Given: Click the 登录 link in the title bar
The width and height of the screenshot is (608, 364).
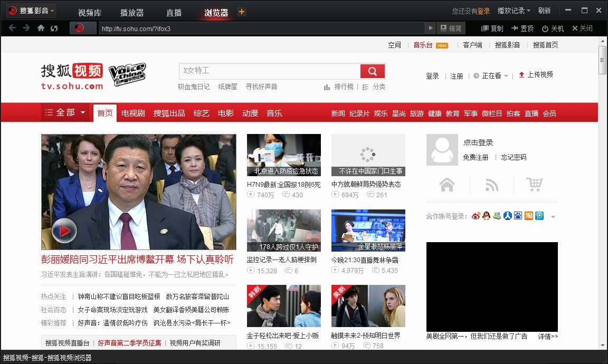Looking at the screenshot, I should 483,11.
